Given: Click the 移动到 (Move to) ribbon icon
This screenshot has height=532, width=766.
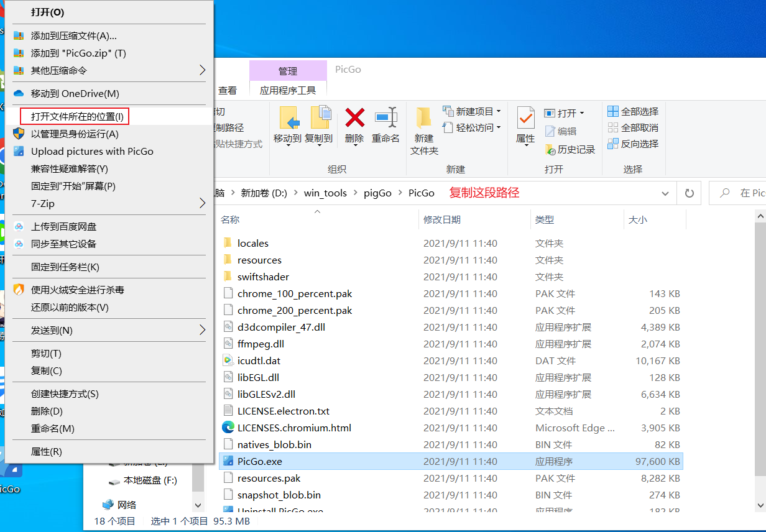Looking at the screenshot, I should coord(290,117).
